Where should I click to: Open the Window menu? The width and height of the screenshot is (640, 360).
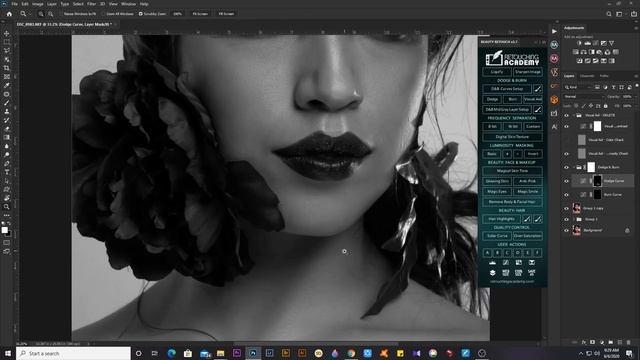[x=128, y=4]
